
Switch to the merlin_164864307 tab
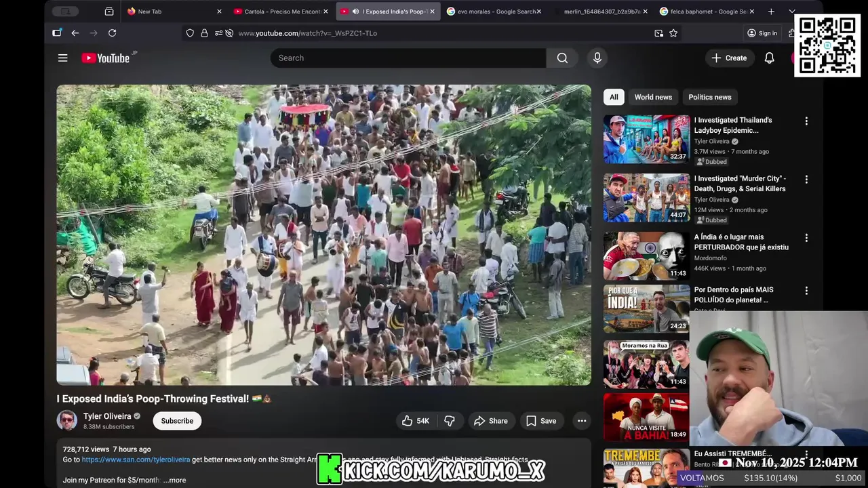pyautogui.click(x=601, y=12)
